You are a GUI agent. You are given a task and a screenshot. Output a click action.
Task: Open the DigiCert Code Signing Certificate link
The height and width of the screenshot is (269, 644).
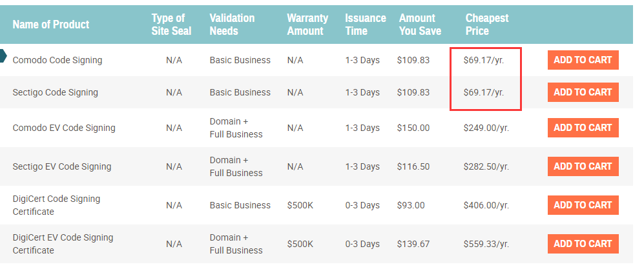click(56, 205)
